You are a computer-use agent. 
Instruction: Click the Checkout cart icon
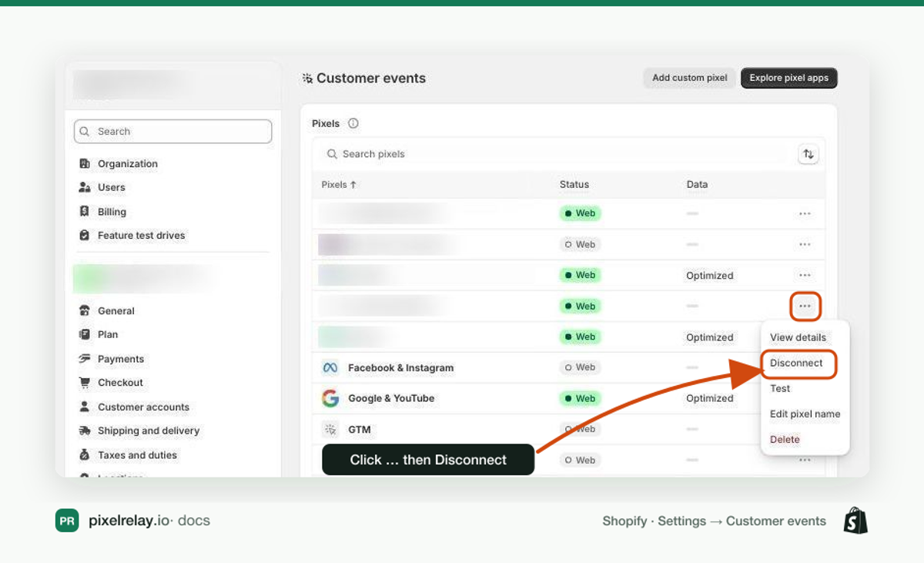click(x=85, y=383)
